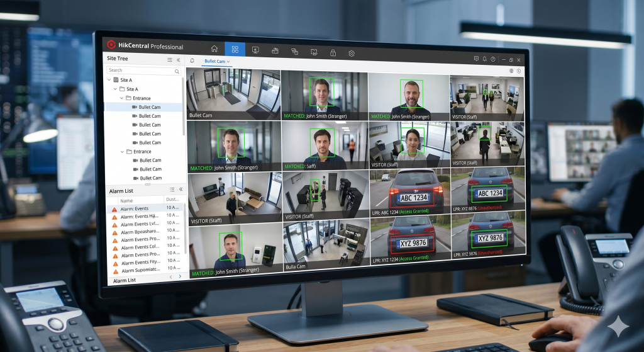Open the Bullet Cam entrance turnstile video tile
This screenshot has height=352, width=644.
[x=234, y=94]
